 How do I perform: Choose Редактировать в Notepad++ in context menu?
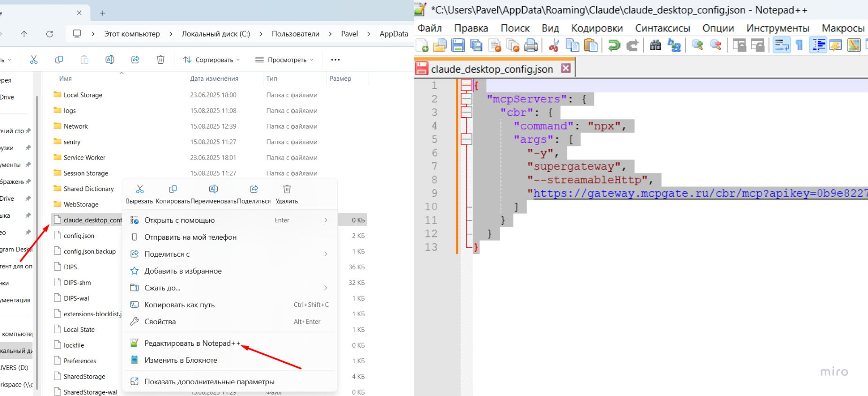point(230,343)
